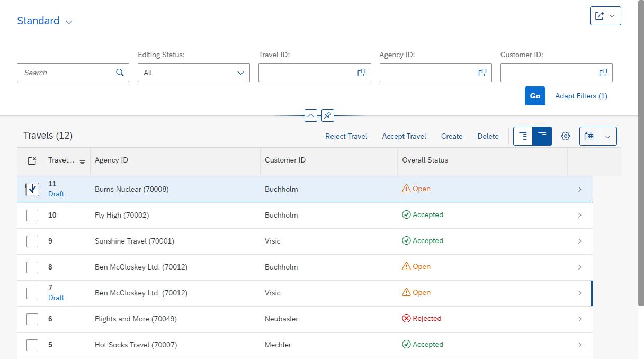Open table settings gear
Screen dimensions: 644x359
click(x=566, y=136)
